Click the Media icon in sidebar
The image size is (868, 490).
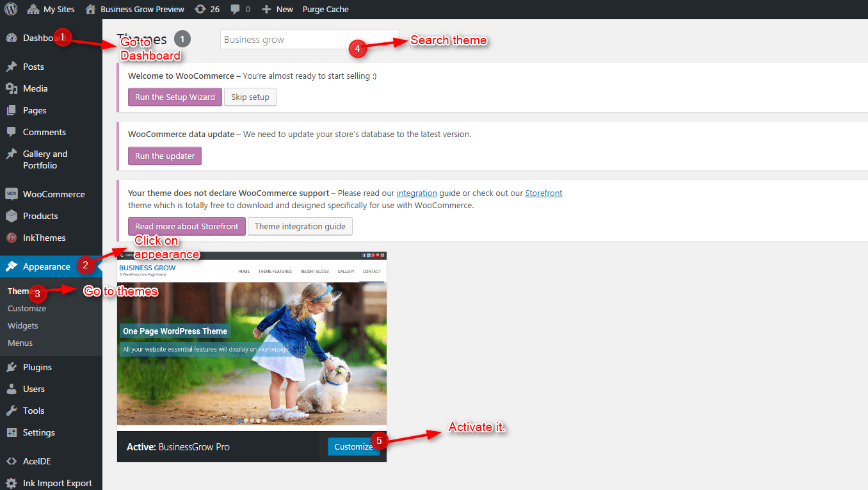pyautogui.click(x=12, y=88)
